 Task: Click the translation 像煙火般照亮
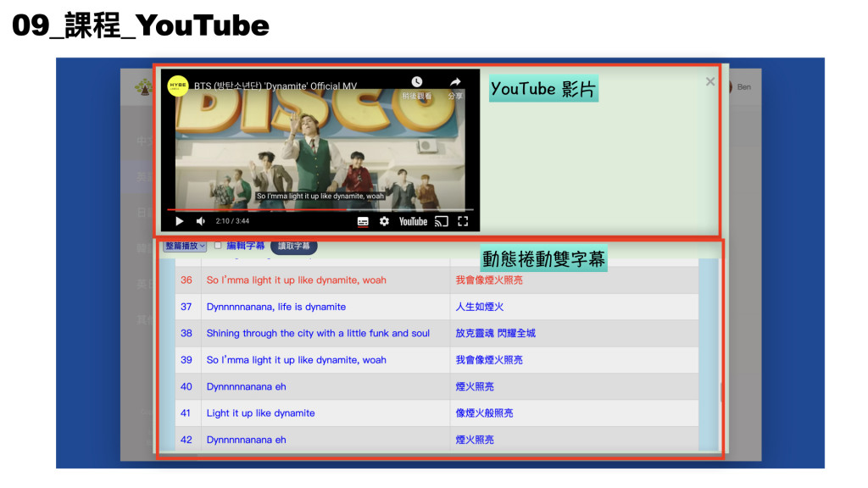pyautogui.click(x=484, y=413)
